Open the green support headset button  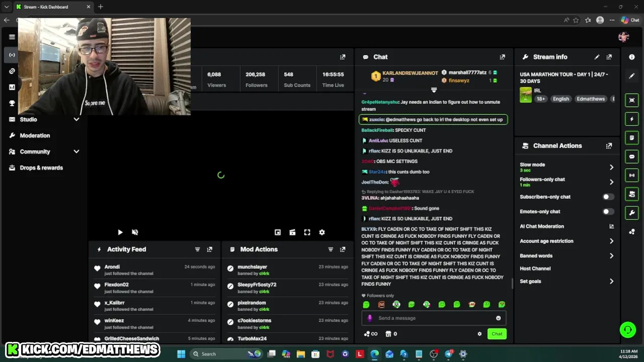(628, 330)
